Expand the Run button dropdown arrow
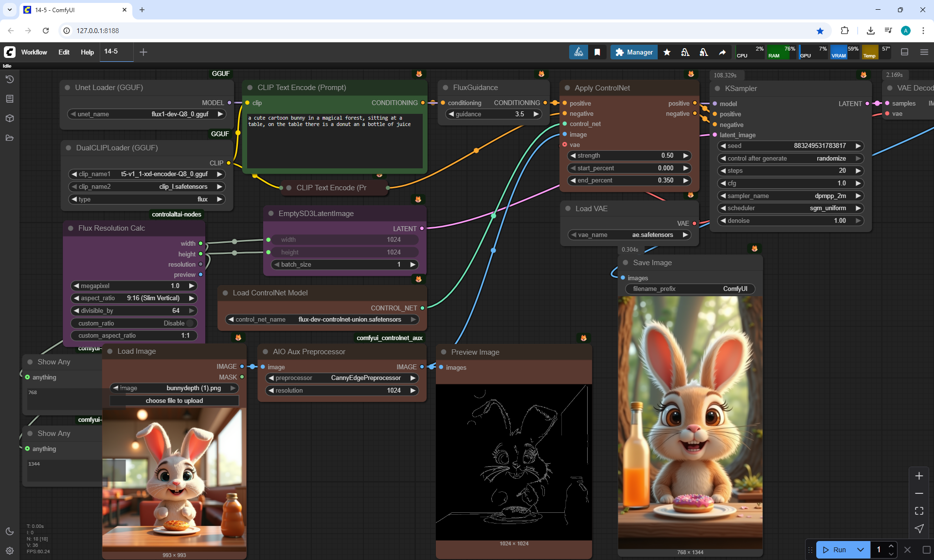The image size is (934, 560). pyautogui.click(x=860, y=550)
